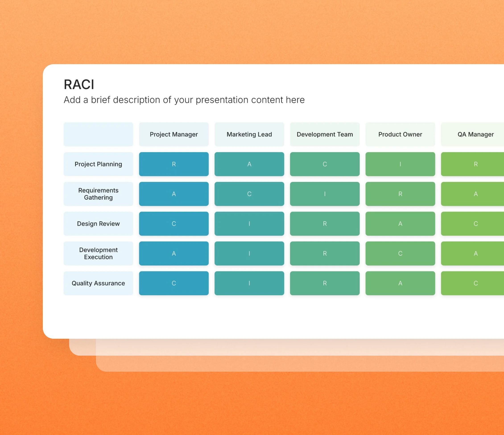Select the Project Manager column header
This screenshot has height=435, width=504.
174,134
